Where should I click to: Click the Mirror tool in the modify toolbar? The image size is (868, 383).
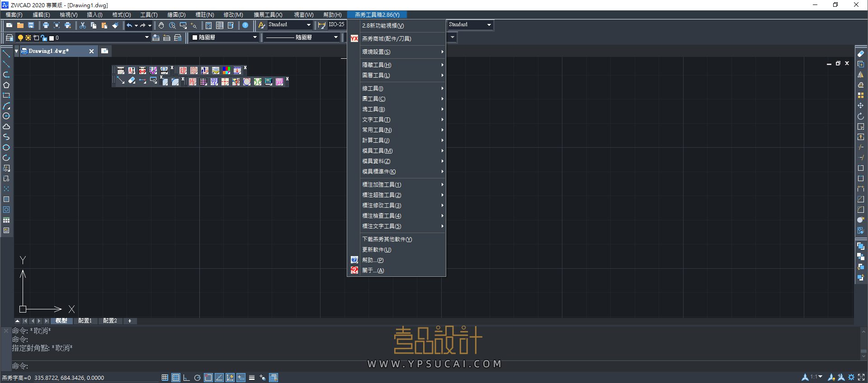(861, 75)
